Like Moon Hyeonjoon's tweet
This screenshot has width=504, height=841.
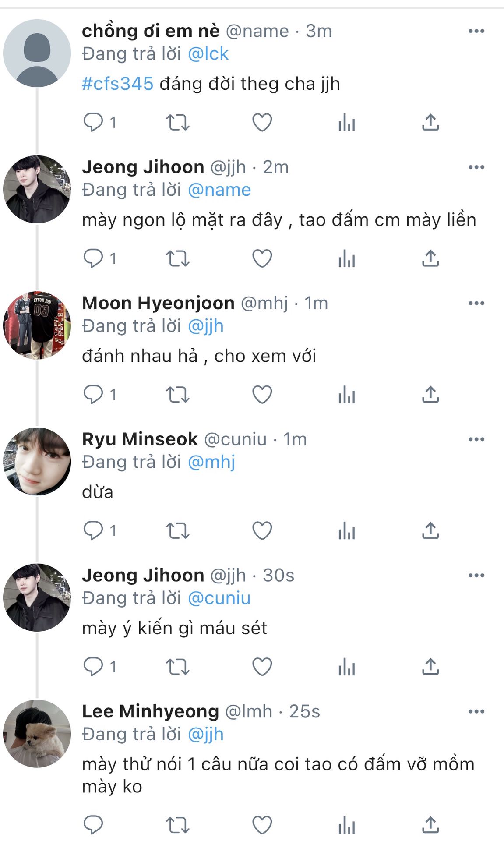(262, 395)
